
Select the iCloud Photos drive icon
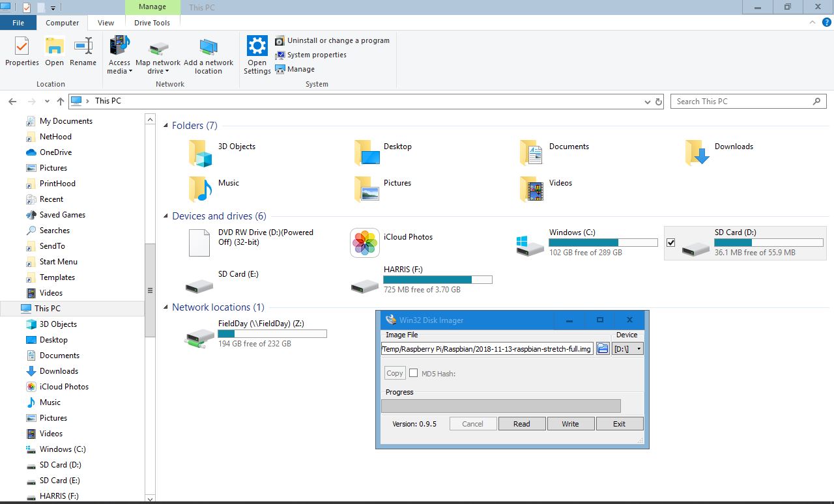[365, 243]
